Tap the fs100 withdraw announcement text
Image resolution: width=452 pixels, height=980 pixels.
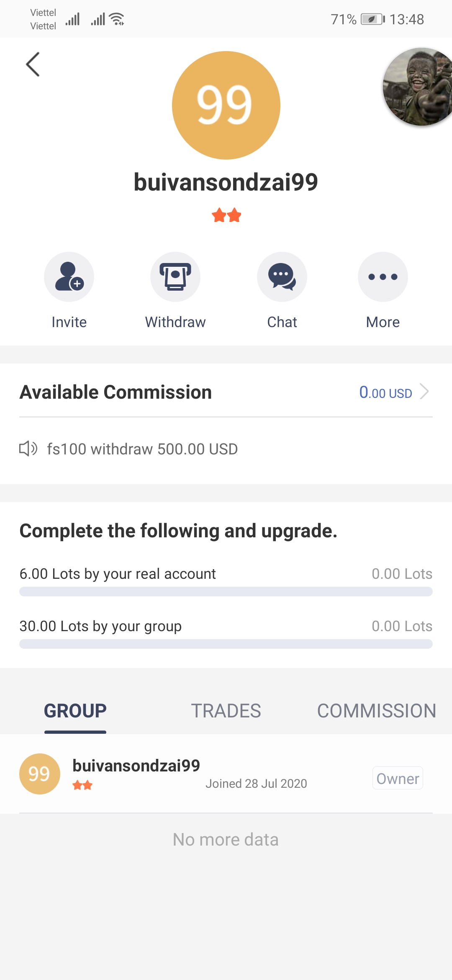coord(142,449)
